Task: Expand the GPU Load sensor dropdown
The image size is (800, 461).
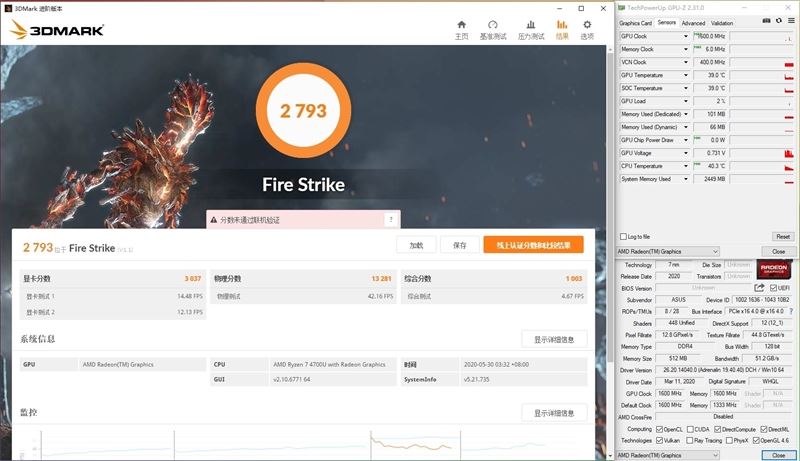Action: [x=686, y=101]
